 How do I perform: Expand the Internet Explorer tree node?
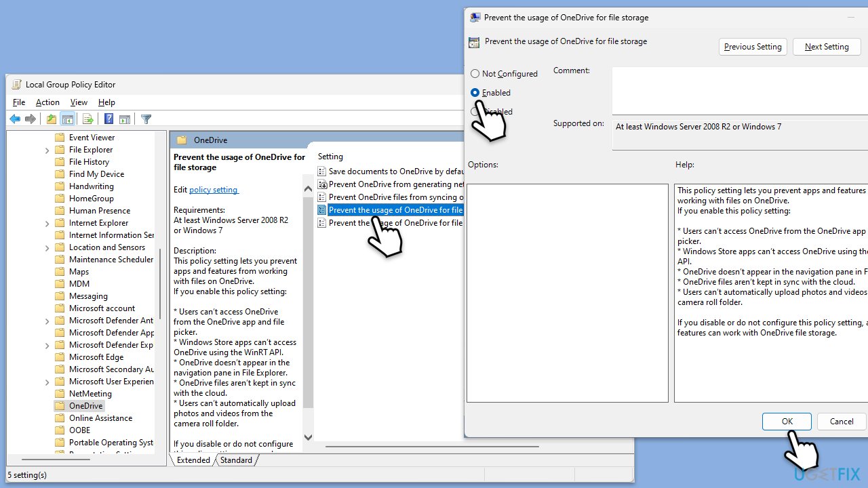[x=47, y=224]
